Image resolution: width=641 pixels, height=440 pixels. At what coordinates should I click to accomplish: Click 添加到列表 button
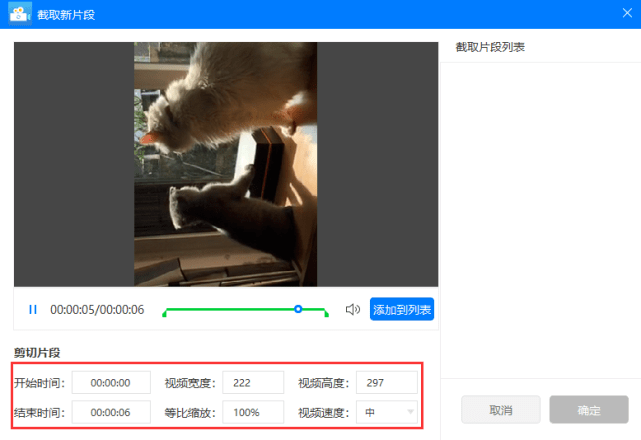click(x=402, y=309)
